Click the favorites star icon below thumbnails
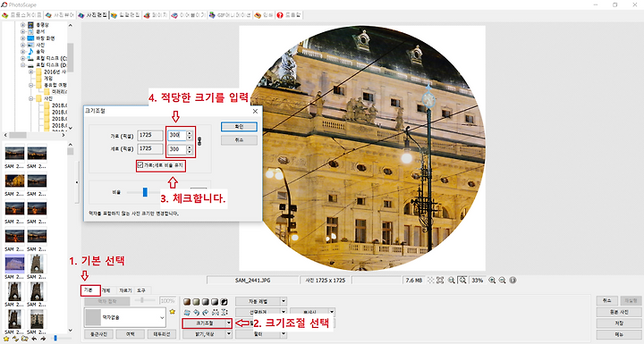Screen dimensions: 644x344 pos(5,339)
